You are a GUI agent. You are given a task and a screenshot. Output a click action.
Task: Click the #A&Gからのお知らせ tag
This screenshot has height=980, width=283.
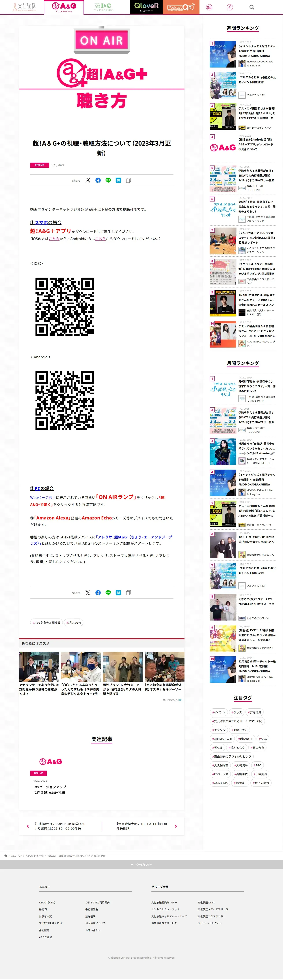[x=46, y=622]
